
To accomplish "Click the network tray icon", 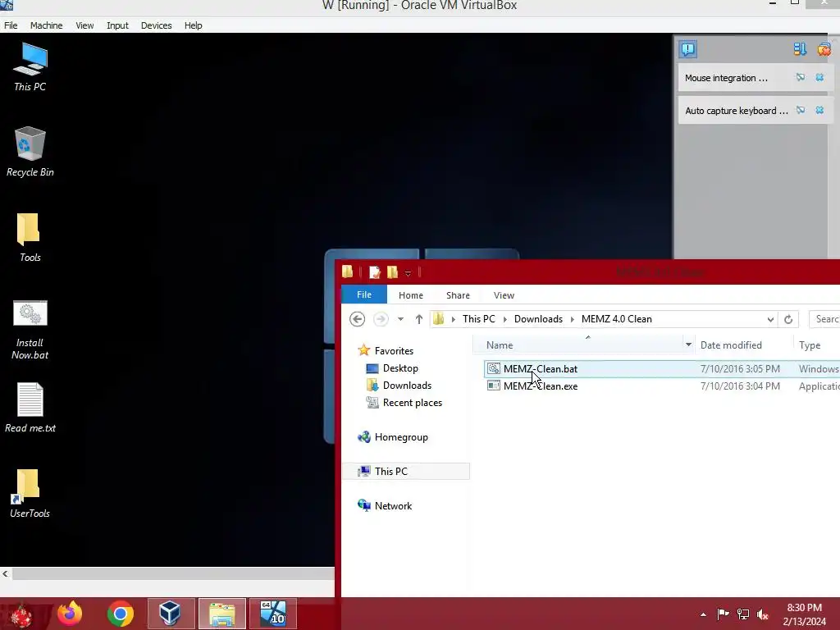I will 743,614.
